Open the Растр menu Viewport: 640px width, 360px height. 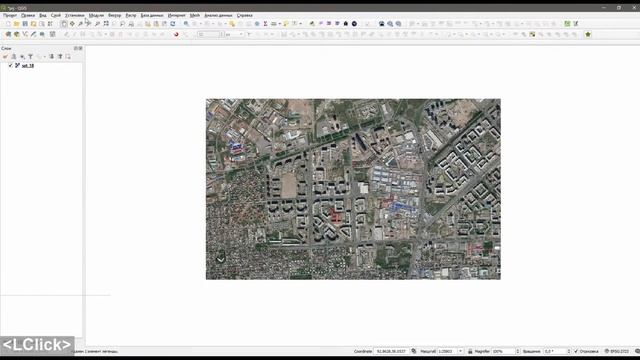tap(131, 16)
